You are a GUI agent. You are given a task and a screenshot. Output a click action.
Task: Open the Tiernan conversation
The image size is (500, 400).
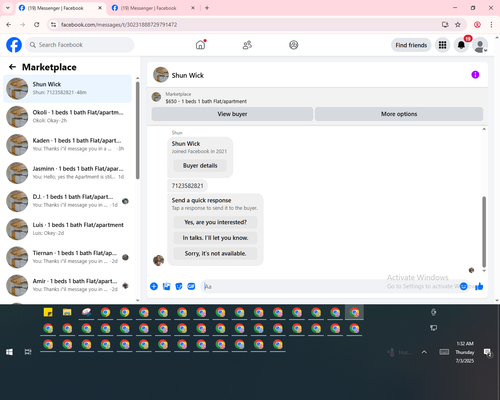67,257
